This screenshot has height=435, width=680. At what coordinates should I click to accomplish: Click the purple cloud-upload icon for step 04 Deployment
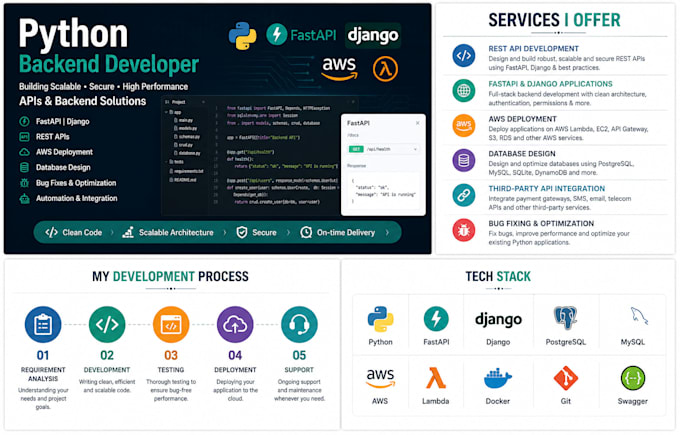click(235, 324)
